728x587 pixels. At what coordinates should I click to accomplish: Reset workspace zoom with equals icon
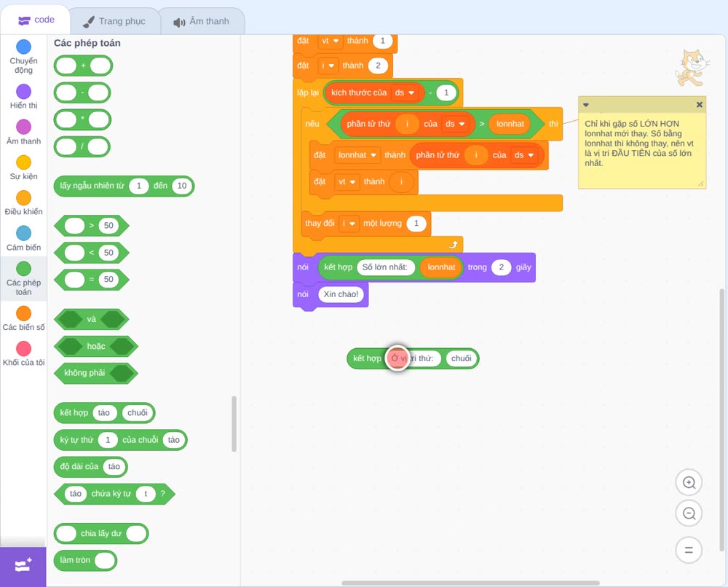coord(689,550)
